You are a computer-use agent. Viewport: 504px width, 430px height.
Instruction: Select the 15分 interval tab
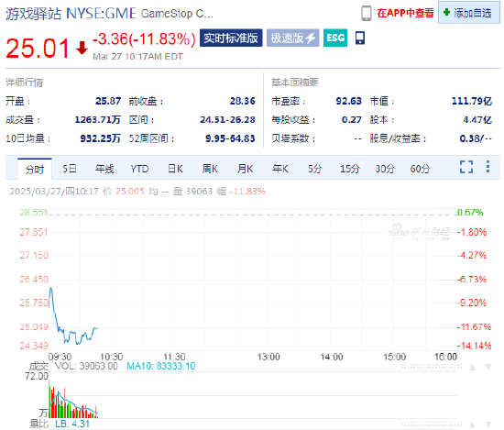tap(350, 169)
